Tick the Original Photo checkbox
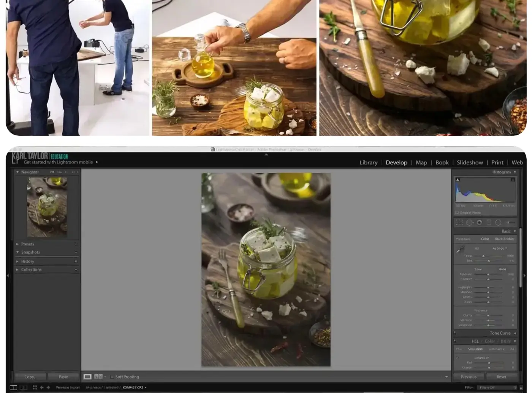 tap(457, 212)
